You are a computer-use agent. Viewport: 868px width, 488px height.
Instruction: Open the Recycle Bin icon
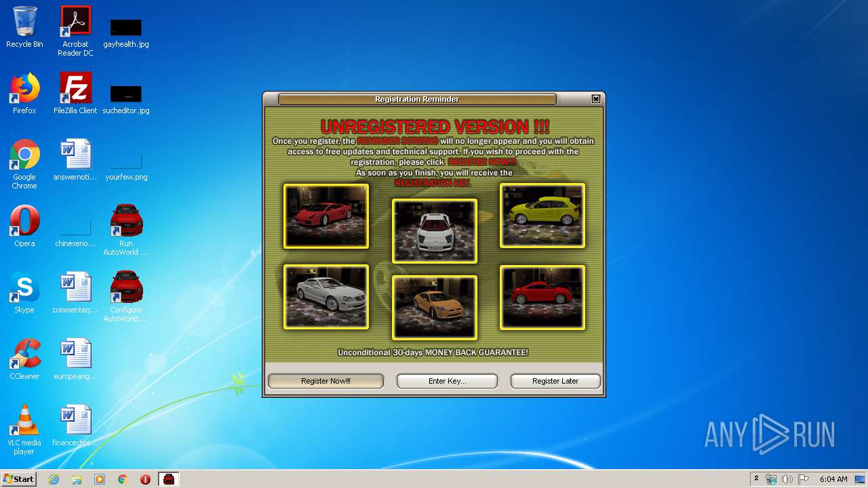pyautogui.click(x=24, y=28)
